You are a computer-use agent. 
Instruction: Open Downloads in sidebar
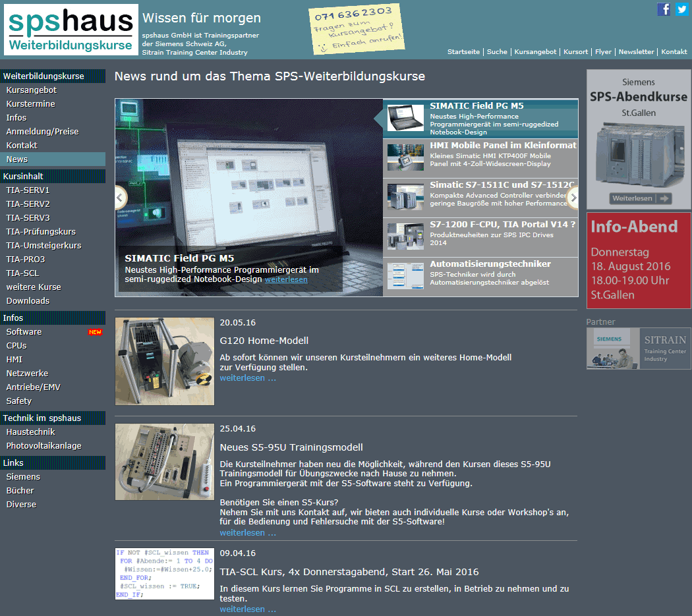(x=28, y=301)
